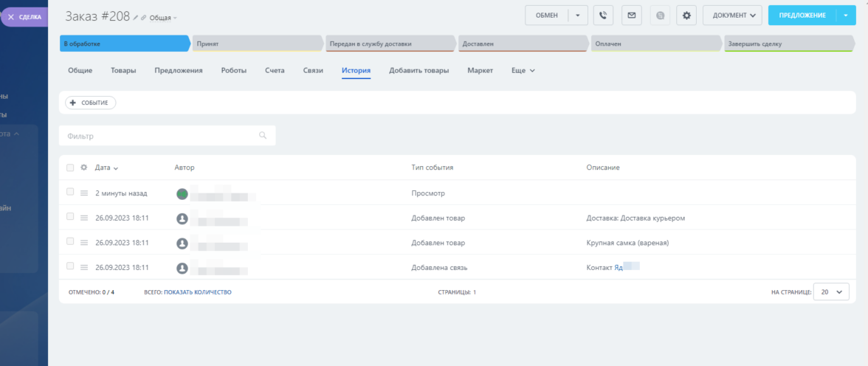Open the Роботы tab

pos(234,71)
